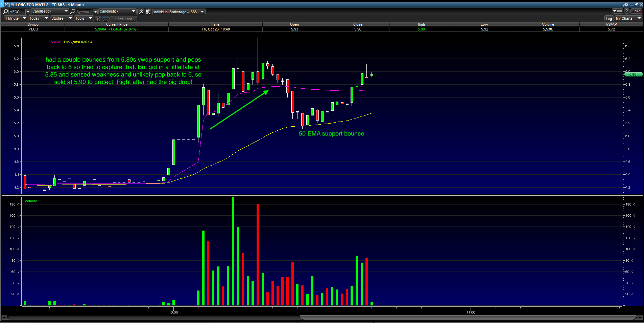The height and width of the screenshot is (323, 644).
Task: Open the 1 Minute interval dropdown
Action: (15, 19)
